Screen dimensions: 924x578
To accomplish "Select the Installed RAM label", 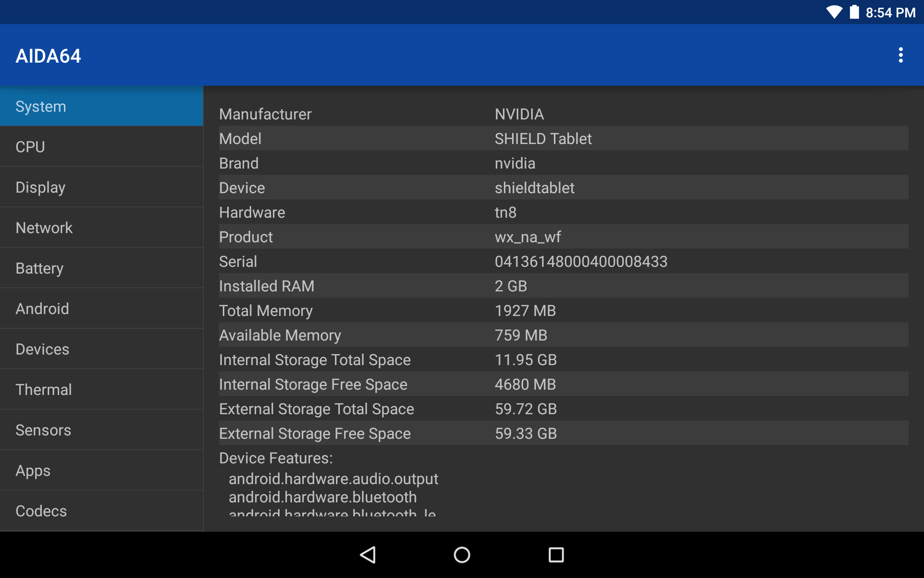I will [x=267, y=286].
